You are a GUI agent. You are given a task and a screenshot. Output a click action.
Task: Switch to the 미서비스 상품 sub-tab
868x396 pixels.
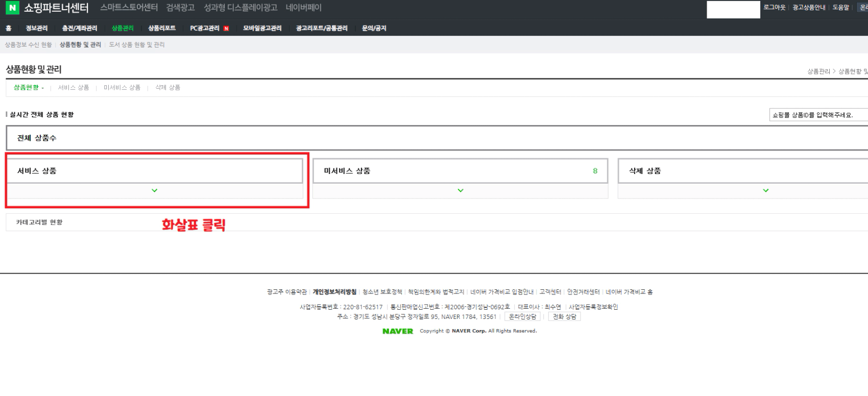tap(122, 87)
